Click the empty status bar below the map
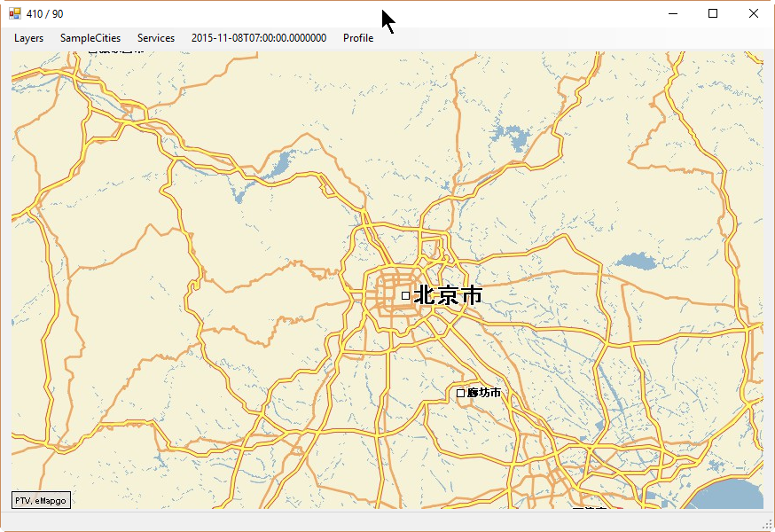This screenshot has width=775, height=532. pyautogui.click(x=387, y=520)
